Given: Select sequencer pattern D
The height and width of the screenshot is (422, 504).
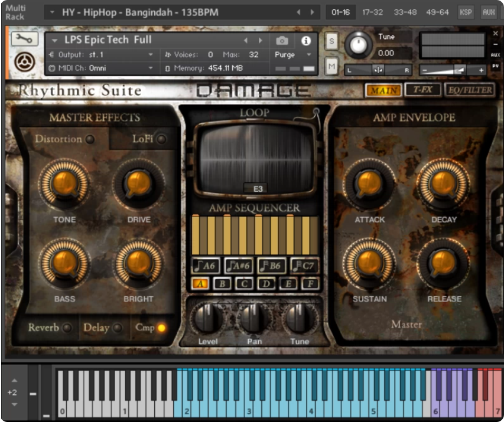Looking at the screenshot, I should (x=266, y=284).
